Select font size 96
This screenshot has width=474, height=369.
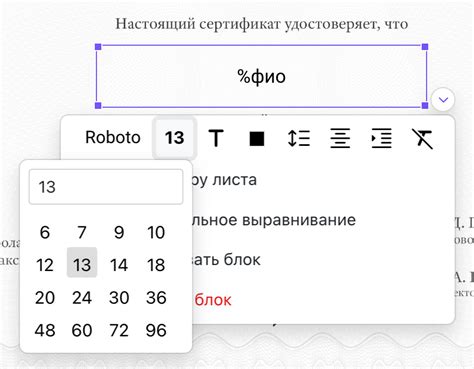(156, 330)
